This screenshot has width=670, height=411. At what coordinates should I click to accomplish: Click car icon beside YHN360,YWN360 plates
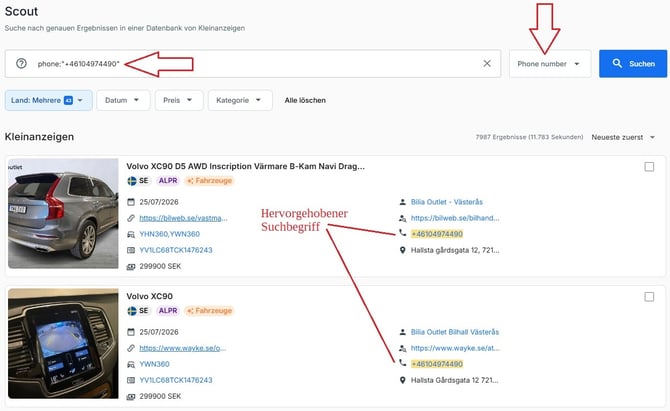pyautogui.click(x=131, y=234)
